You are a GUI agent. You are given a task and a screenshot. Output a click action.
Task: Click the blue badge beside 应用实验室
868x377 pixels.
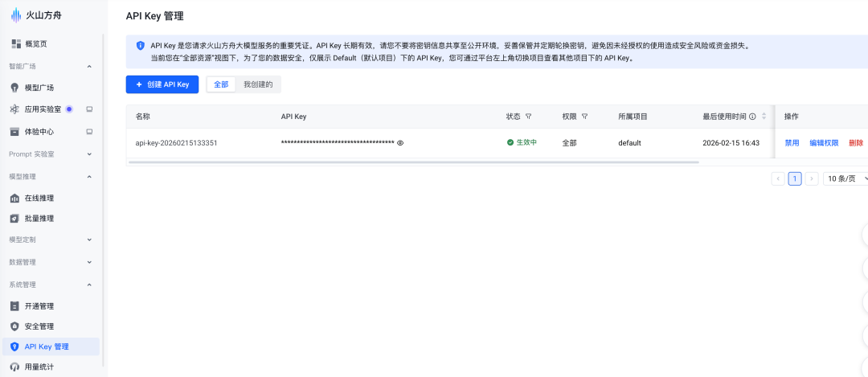tap(69, 109)
